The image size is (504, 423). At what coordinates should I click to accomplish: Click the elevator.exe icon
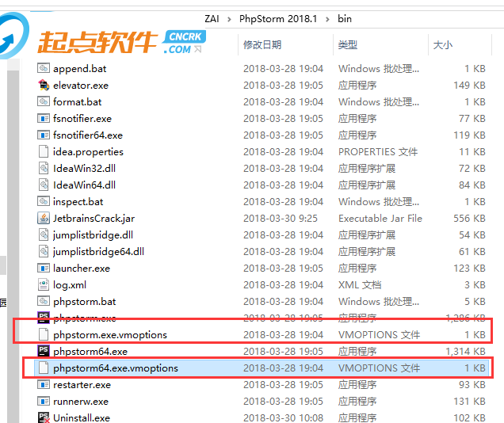[x=44, y=85]
